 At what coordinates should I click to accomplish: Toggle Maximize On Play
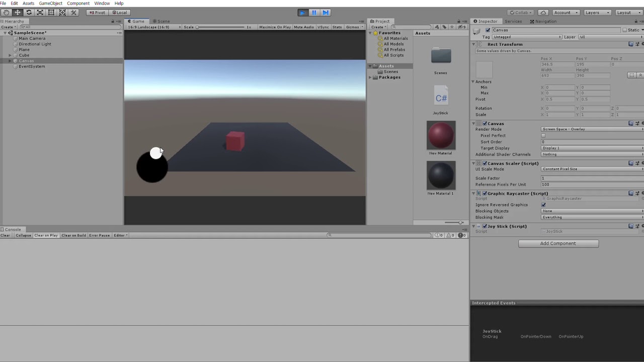pos(275,27)
